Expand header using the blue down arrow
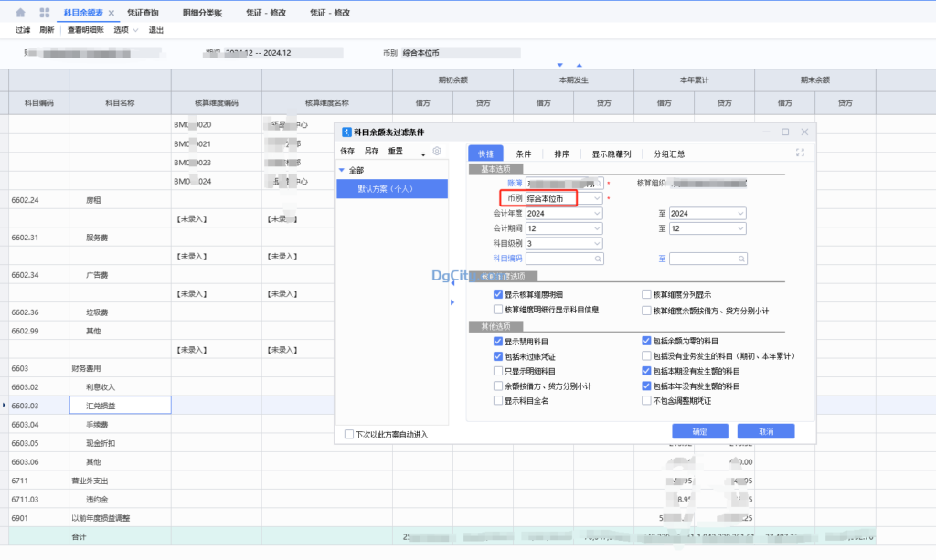The width and height of the screenshot is (936, 560). 560,65
